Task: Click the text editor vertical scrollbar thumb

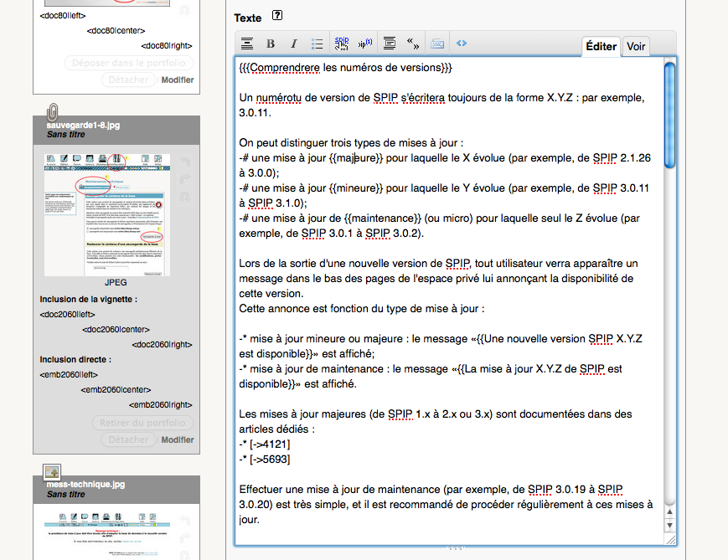Action: coord(669,116)
